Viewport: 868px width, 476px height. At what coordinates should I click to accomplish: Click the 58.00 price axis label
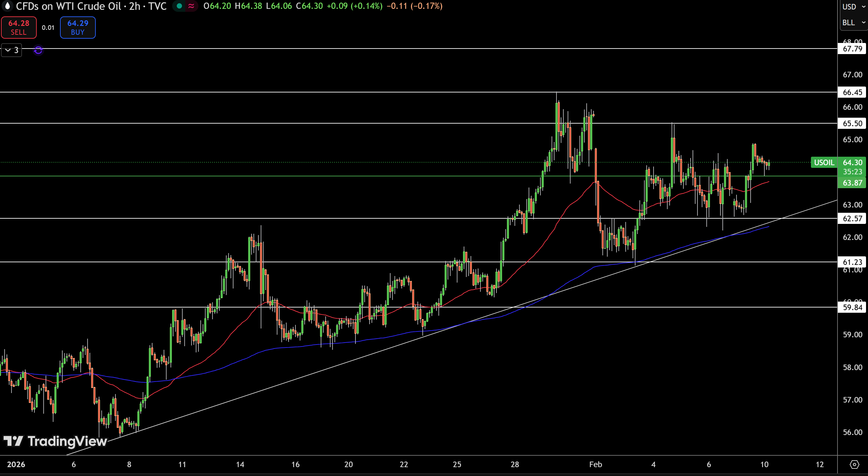(x=853, y=367)
